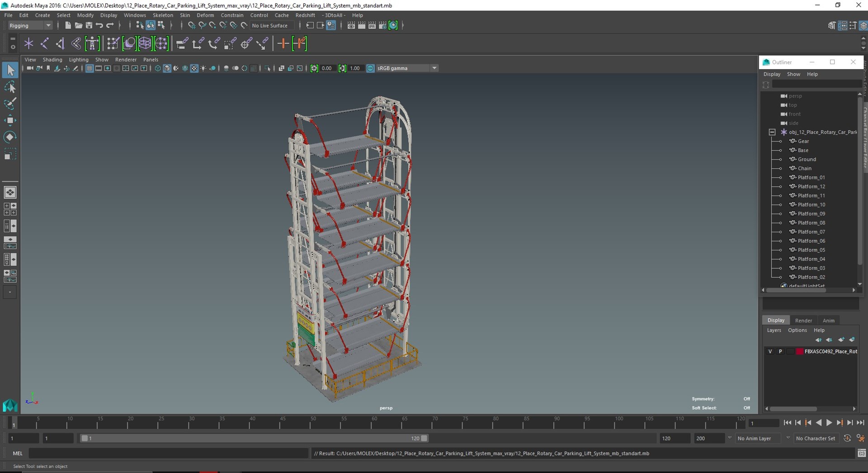The image size is (868, 473).
Task: Click the gamma value 1.00 field
Action: pos(355,68)
